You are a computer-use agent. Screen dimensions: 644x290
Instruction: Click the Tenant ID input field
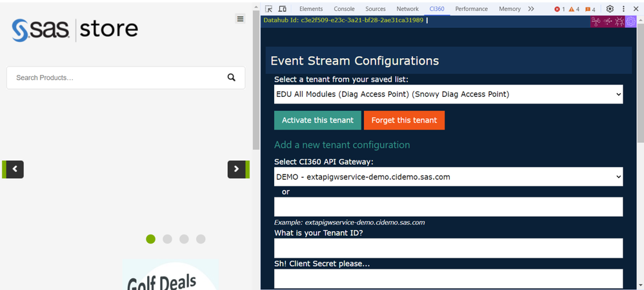click(448, 248)
